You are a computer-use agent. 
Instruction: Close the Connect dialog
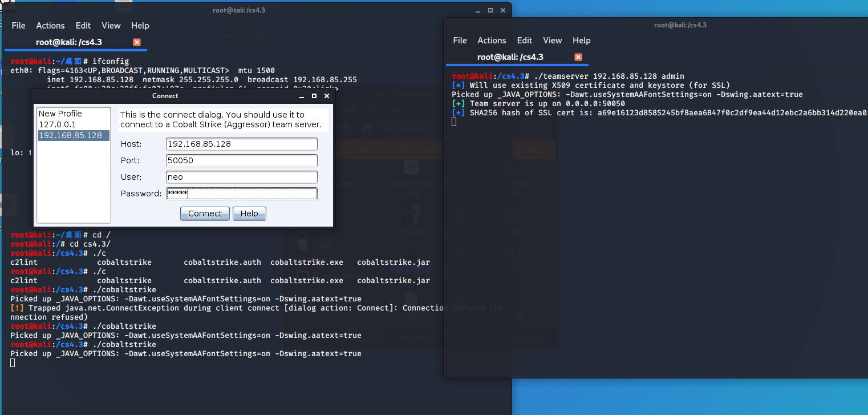[x=327, y=96]
